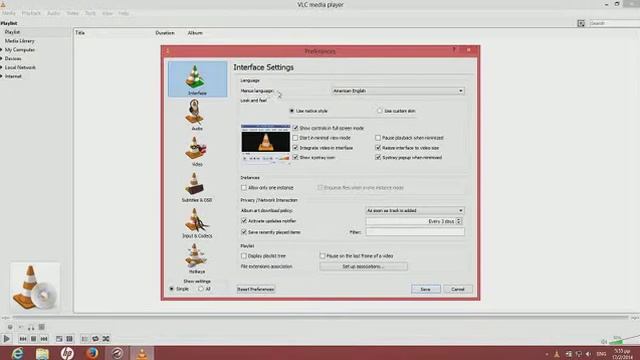This screenshot has width=640, height=360.
Task: Click the recently played Filter field
Action: [415, 232]
